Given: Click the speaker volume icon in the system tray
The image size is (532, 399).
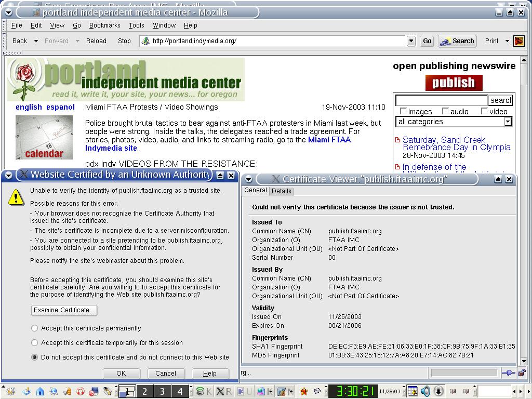Looking at the screenshot, I should point(425,391).
